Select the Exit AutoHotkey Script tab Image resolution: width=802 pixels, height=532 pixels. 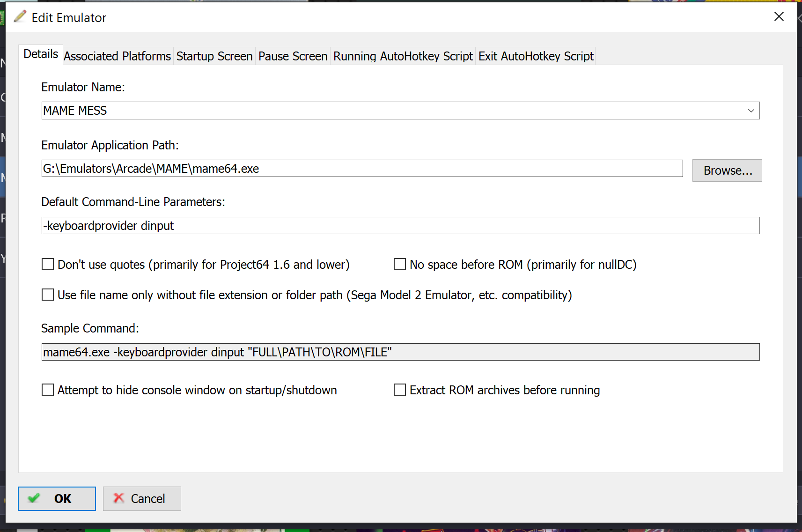pyautogui.click(x=536, y=56)
